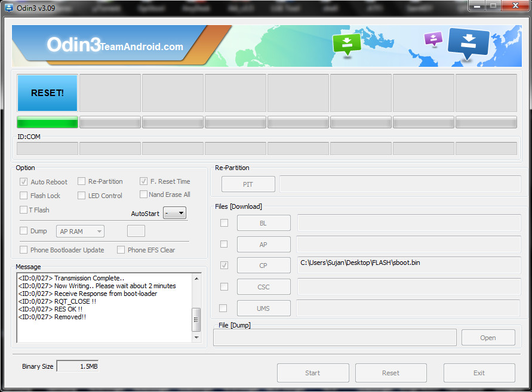
Task: Toggle the Auto Reboot checkbox
Action: [23, 182]
